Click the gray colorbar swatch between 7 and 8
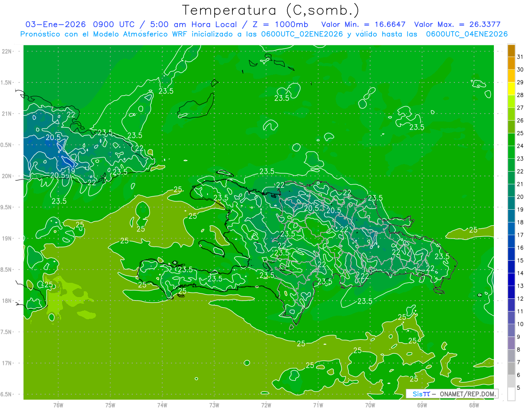 511,356
